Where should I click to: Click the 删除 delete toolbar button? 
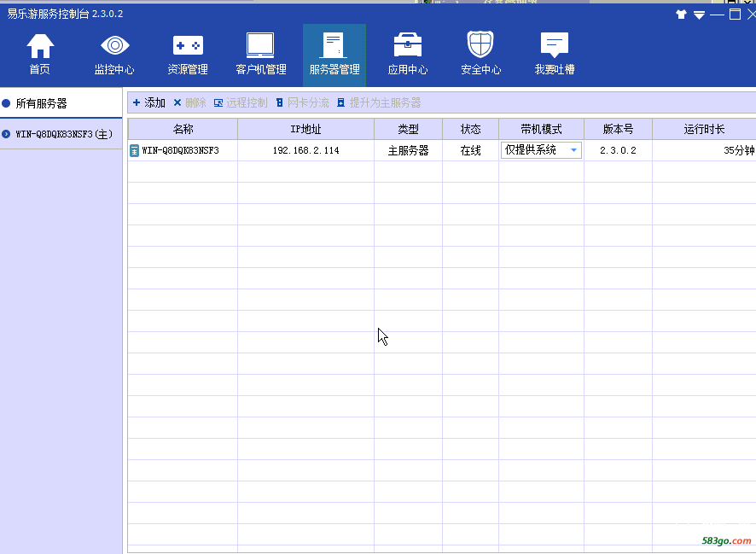point(189,102)
